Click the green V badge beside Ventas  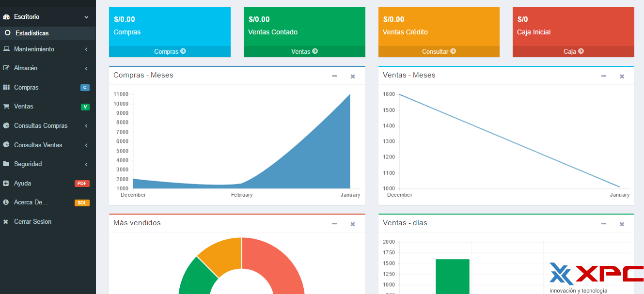point(85,107)
